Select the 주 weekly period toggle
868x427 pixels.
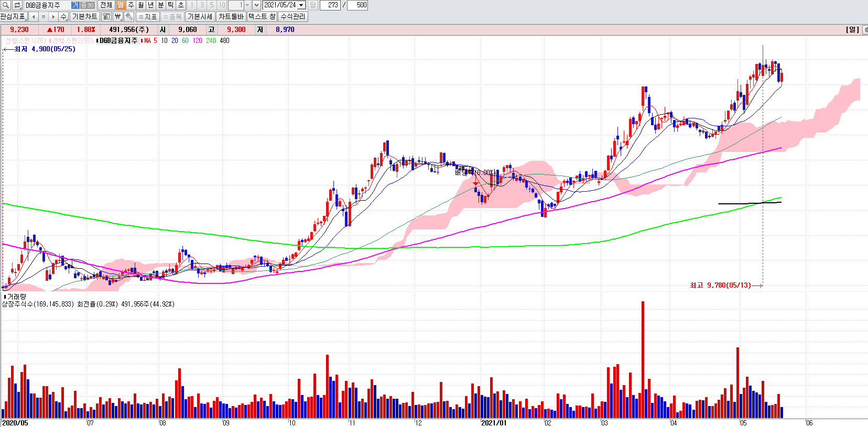click(x=131, y=5)
